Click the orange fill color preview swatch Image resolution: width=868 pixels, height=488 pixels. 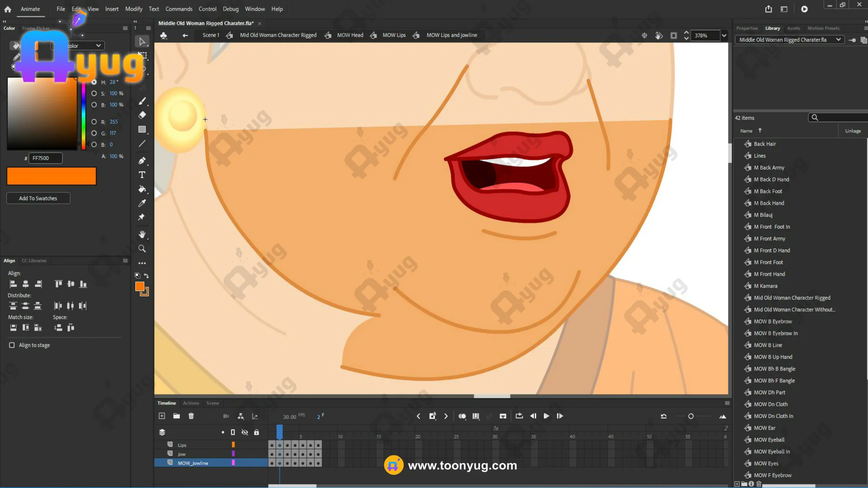[x=52, y=176]
